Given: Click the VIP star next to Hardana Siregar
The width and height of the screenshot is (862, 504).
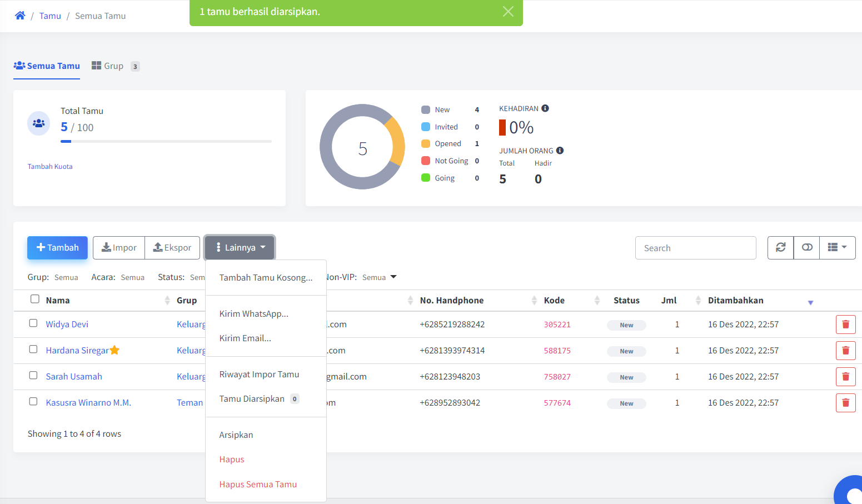Looking at the screenshot, I should tap(114, 350).
